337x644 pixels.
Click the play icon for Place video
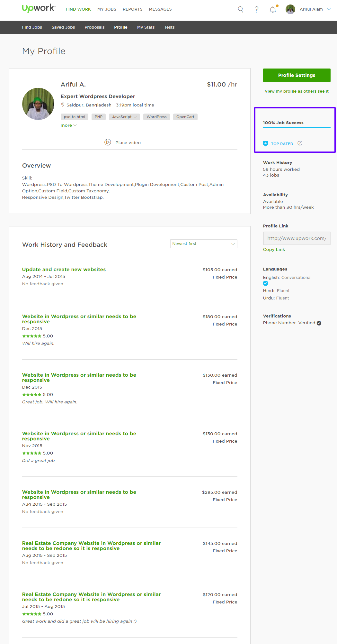(x=108, y=142)
